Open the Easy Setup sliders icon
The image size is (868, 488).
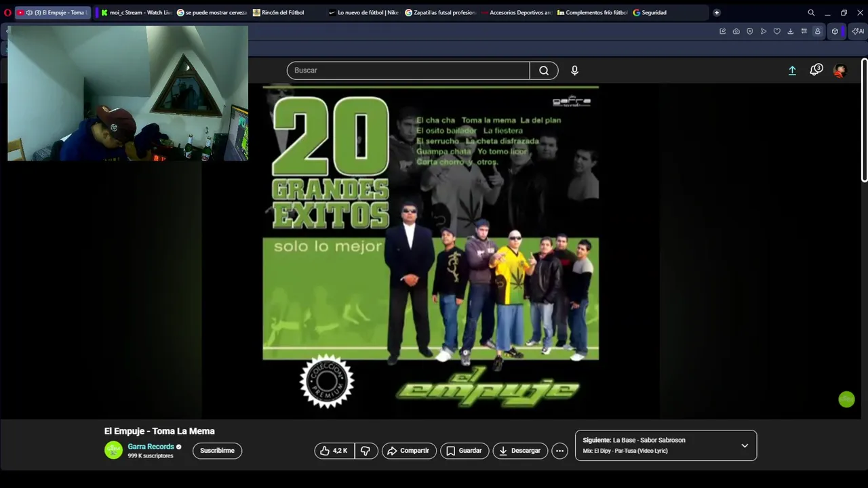[804, 31]
